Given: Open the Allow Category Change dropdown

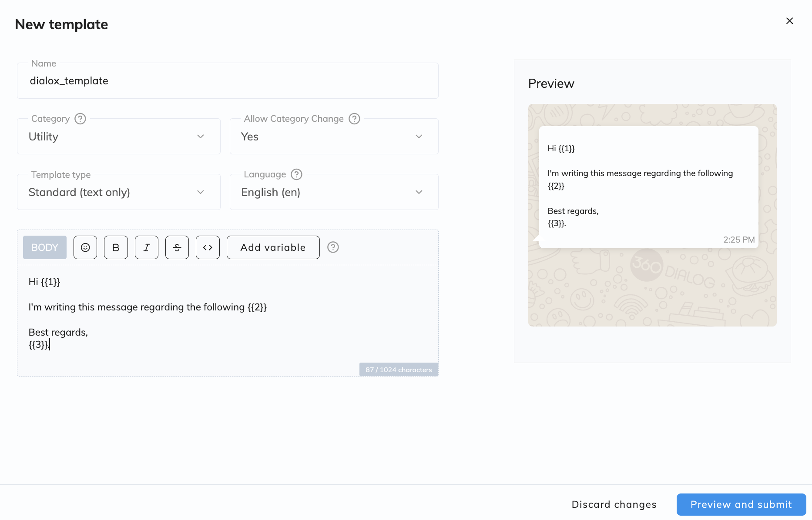Looking at the screenshot, I should pos(334,137).
